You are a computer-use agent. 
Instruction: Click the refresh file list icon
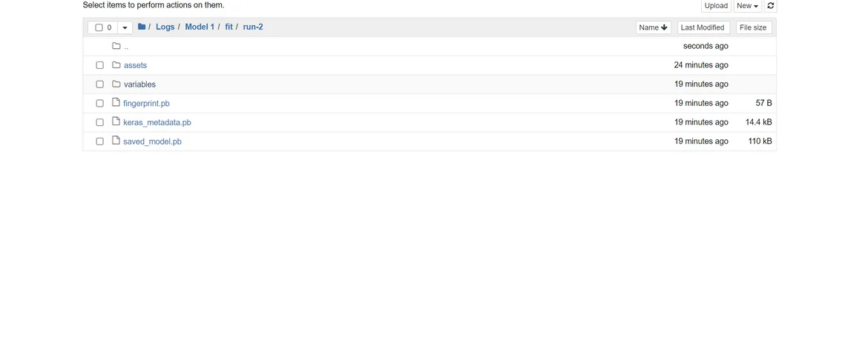click(771, 6)
